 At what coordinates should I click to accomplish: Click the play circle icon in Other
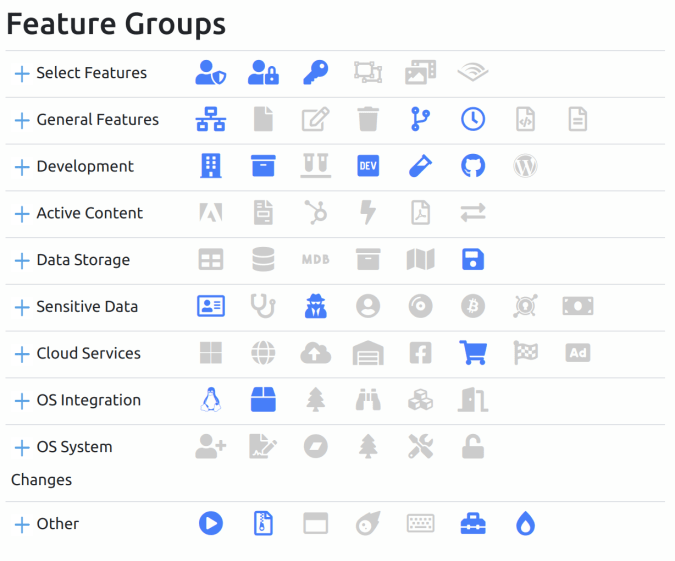(210, 523)
